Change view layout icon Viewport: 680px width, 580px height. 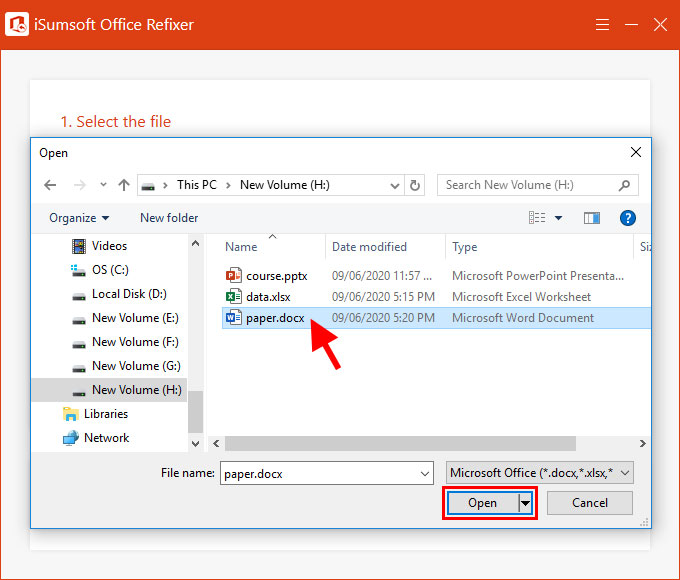(x=537, y=218)
